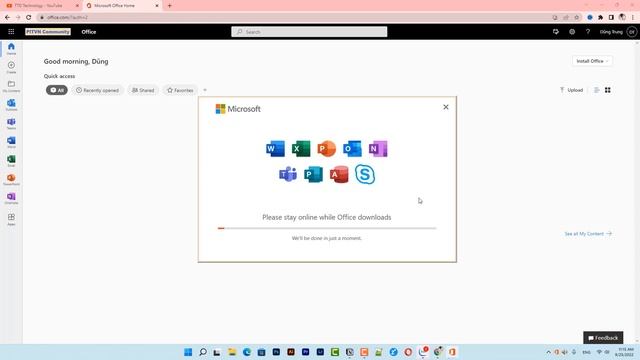Go to Home in the Office sidebar

click(11, 49)
